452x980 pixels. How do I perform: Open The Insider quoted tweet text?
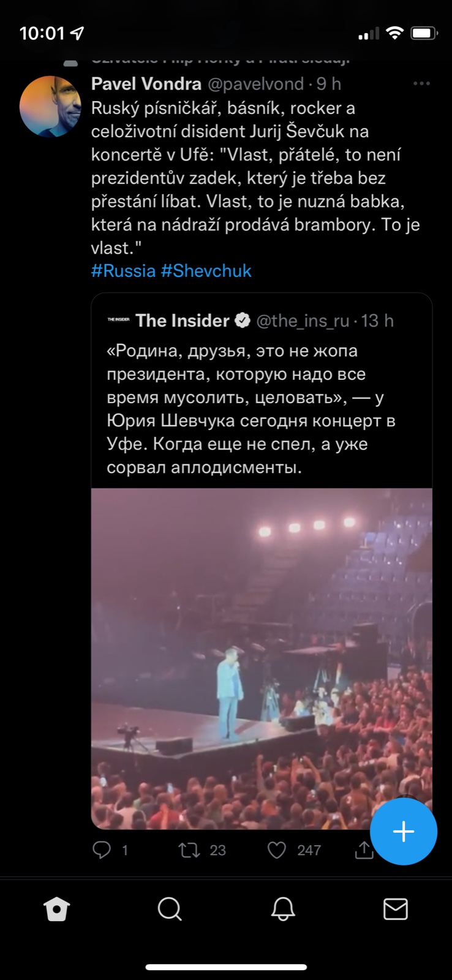(251, 409)
